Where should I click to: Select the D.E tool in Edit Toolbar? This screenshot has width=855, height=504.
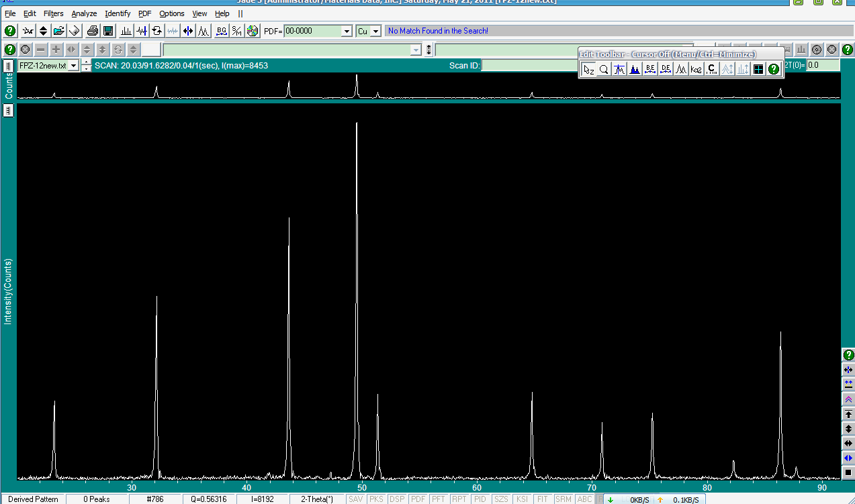click(x=666, y=68)
